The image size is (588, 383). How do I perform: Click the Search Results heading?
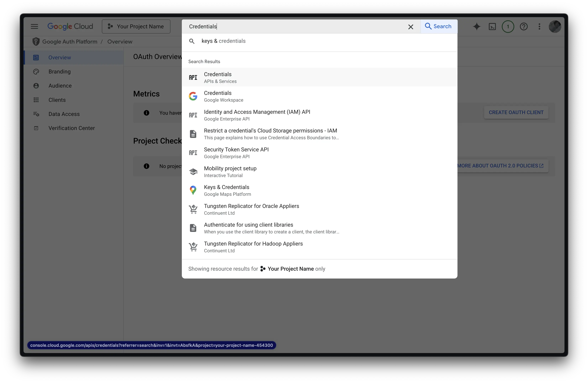pos(204,61)
